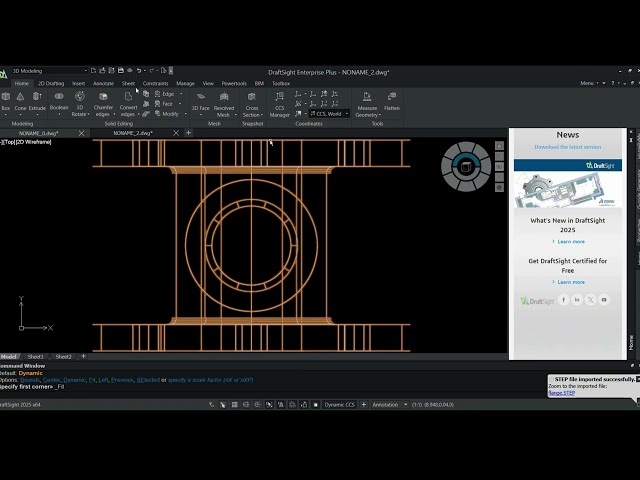Toggle the Polar tracking status icon
The image size is (640, 480).
point(258,404)
